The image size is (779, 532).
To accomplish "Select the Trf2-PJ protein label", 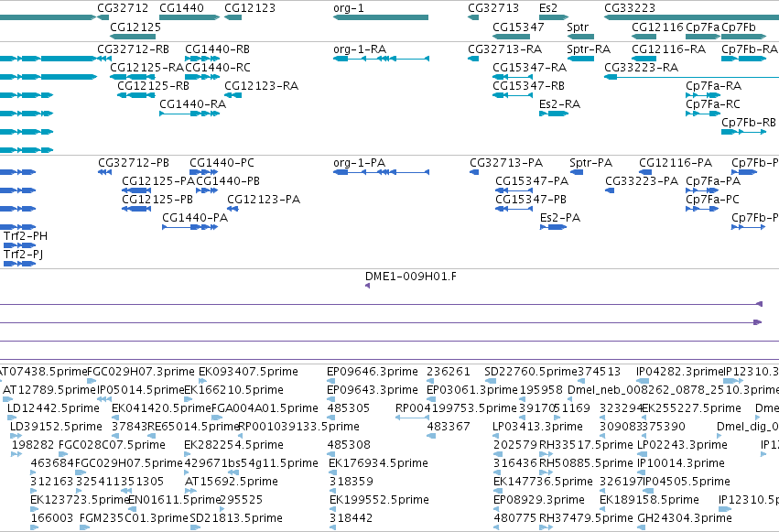I will 24,255.
